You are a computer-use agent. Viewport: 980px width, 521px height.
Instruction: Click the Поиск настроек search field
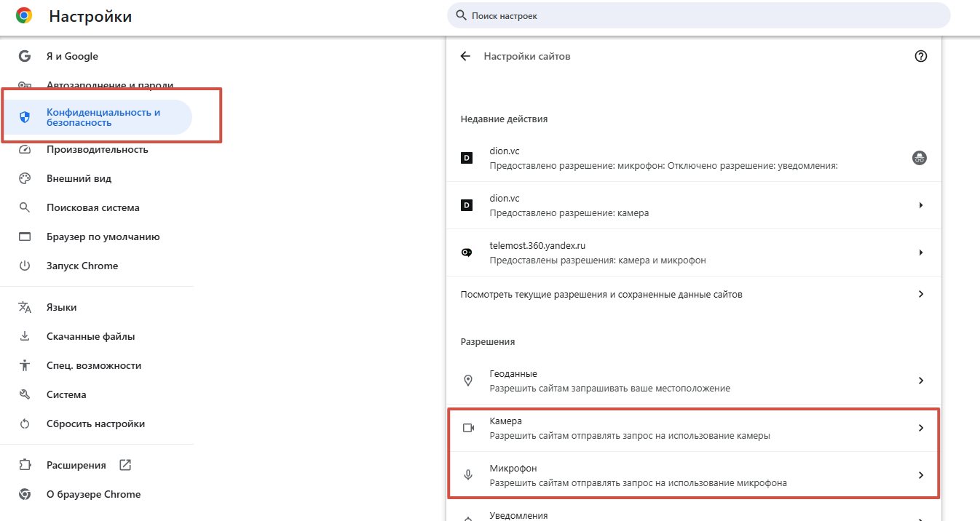(699, 15)
